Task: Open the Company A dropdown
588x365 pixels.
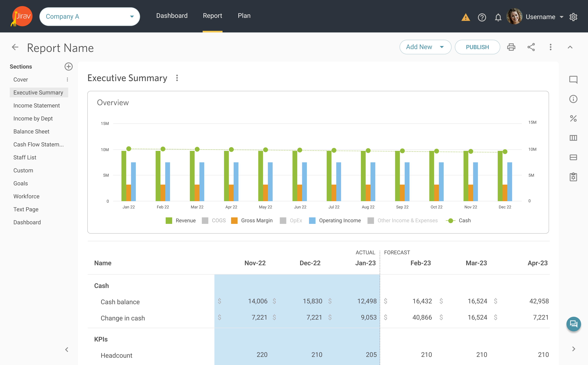Action: (90, 16)
